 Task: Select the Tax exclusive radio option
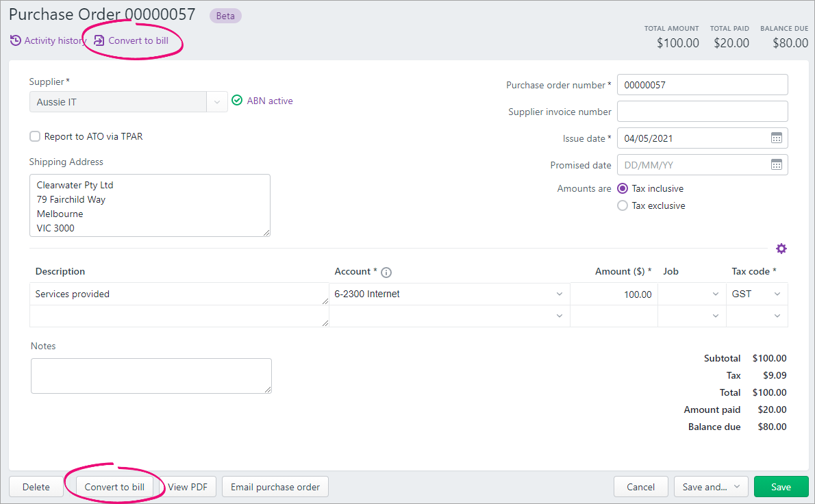[x=623, y=205]
